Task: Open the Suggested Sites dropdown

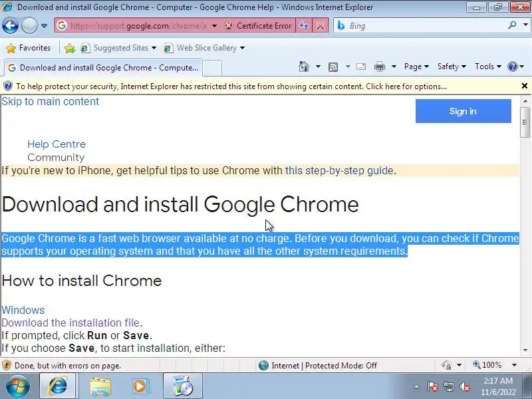Action: tap(118, 48)
